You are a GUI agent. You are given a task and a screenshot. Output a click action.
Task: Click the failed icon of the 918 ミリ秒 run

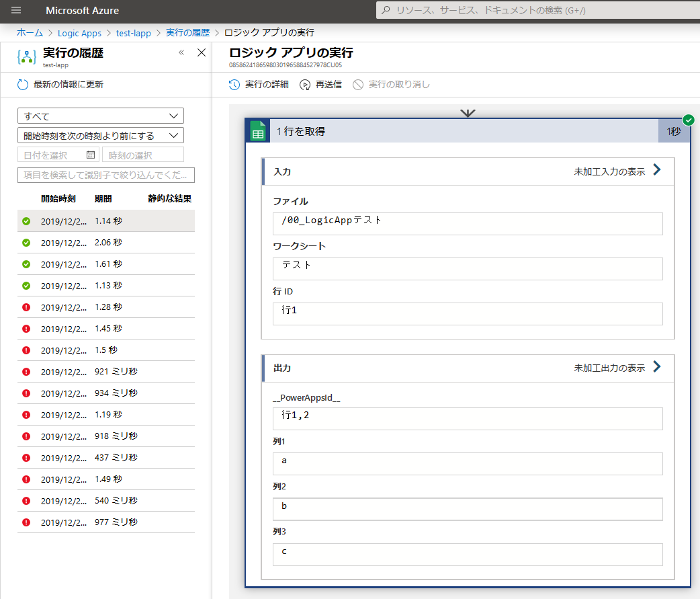[26, 436]
